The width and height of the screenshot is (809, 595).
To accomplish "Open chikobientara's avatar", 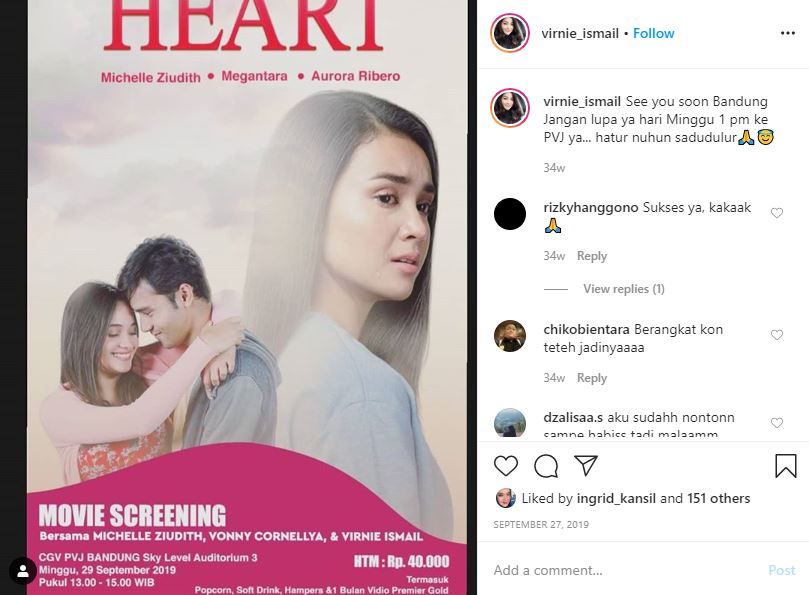I will click(510, 336).
